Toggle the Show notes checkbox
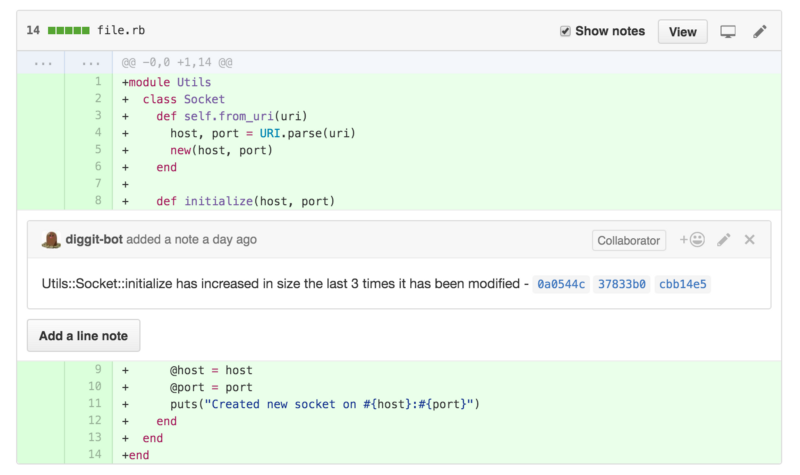Viewport: 800px width, 475px height. [x=565, y=31]
